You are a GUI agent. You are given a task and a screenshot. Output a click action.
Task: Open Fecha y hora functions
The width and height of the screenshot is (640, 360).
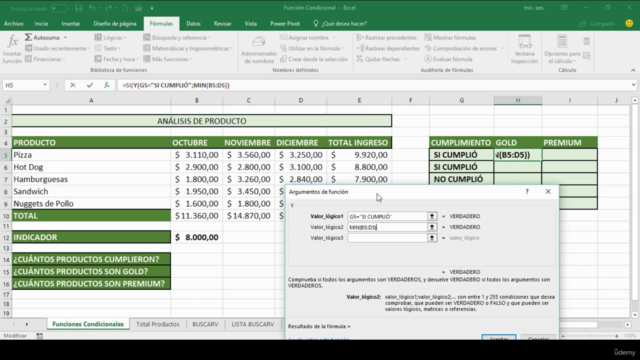[116, 59]
